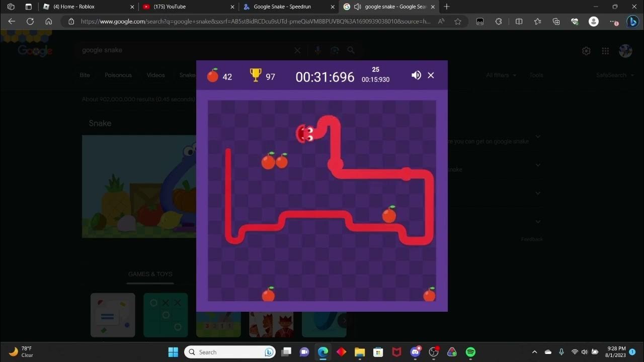
Task: Click the apple in the bottom-right board corner
Action: [429, 294]
